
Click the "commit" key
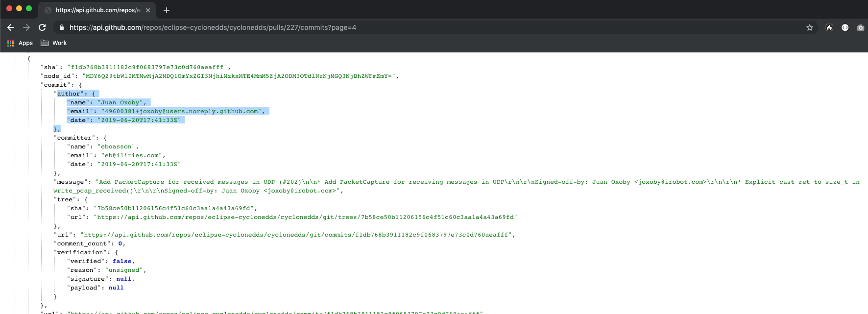[x=55, y=85]
